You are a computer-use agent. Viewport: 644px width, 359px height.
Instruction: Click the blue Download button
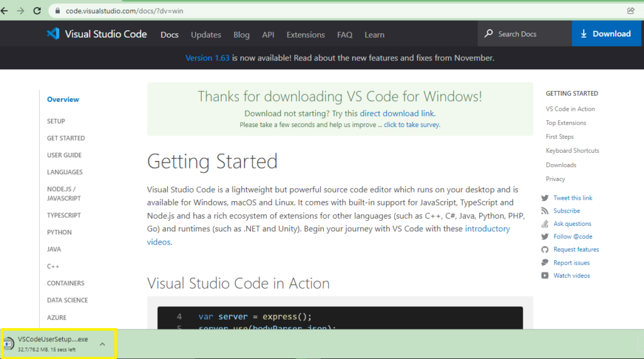tap(606, 34)
